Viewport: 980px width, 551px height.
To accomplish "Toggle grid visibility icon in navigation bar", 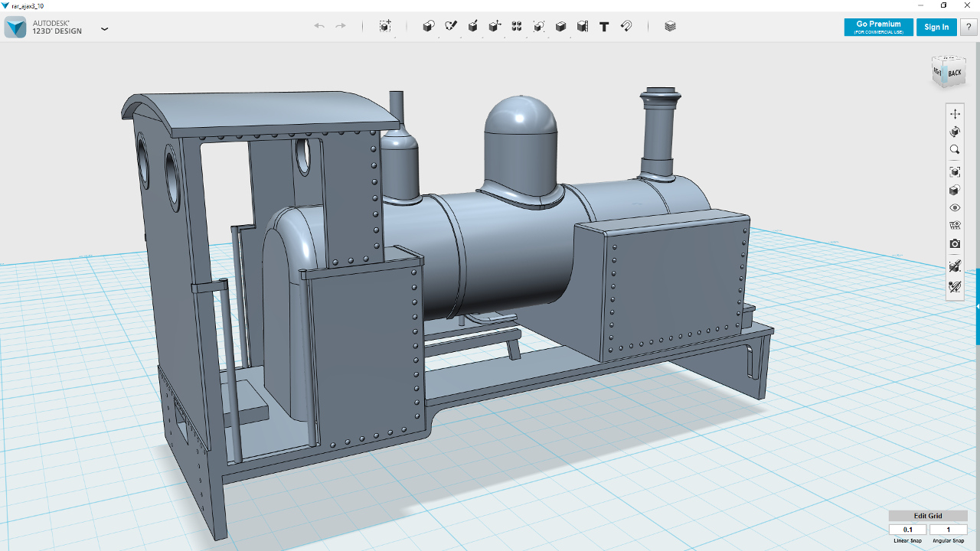I will coord(955,226).
